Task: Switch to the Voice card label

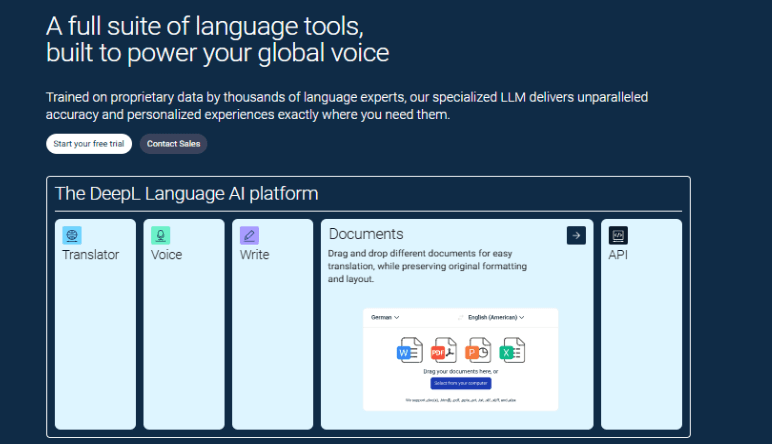Action: click(x=166, y=254)
